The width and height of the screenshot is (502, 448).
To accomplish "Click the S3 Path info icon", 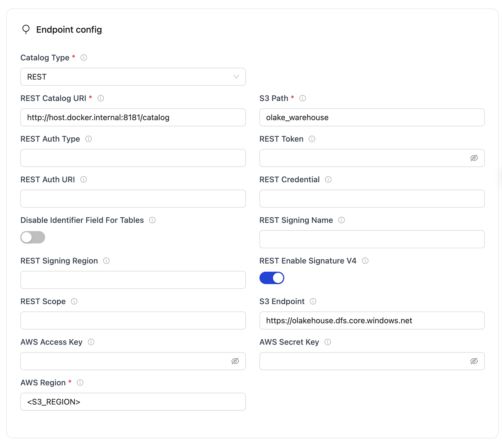I will click(303, 98).
